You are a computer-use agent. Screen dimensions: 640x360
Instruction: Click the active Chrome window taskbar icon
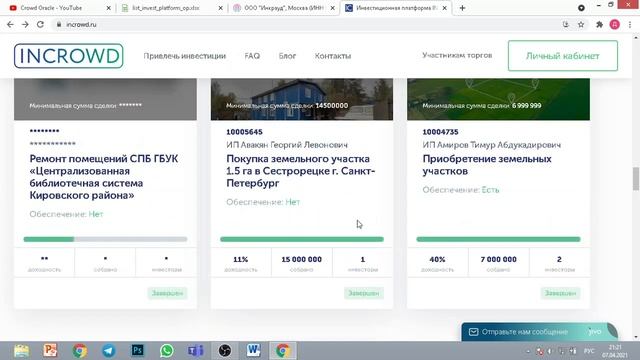pos(282,351)
